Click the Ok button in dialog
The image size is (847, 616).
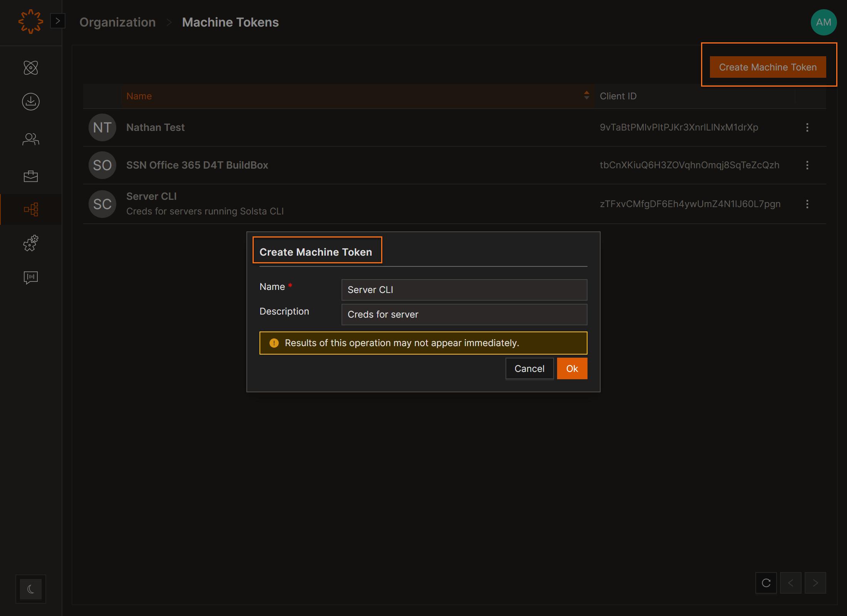(572, 368)
